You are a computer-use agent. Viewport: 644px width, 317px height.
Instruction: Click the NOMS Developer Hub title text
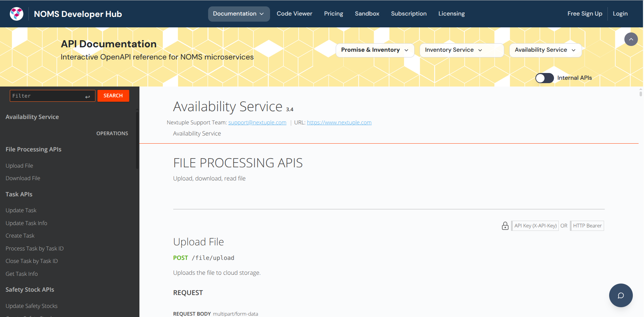coord(78,14)
